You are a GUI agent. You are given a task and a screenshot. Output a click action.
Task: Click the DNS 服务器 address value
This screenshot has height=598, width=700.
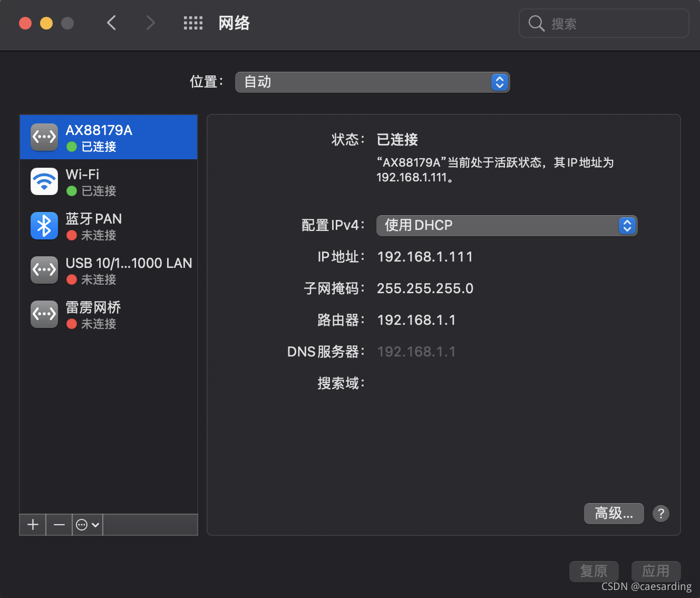click(x=416, y=351)
